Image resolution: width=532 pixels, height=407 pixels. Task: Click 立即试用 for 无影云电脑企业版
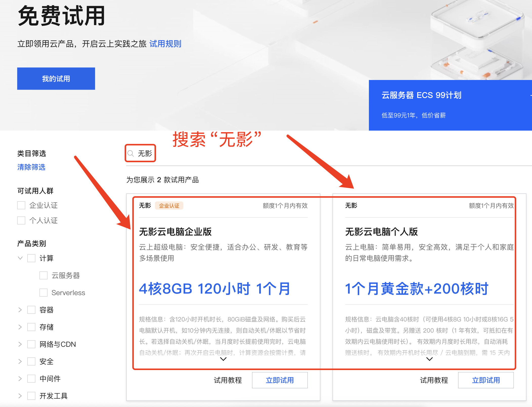click(280, 380)
